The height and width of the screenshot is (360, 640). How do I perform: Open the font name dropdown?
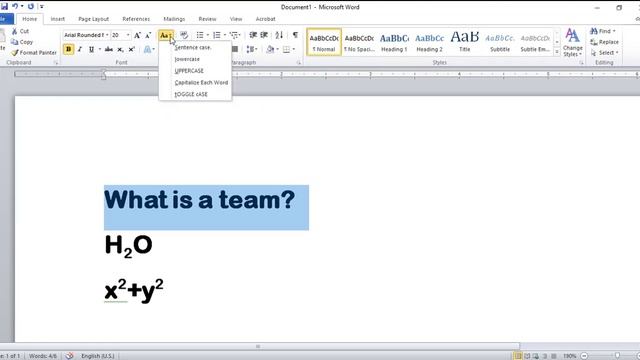[x=107, y=35]
